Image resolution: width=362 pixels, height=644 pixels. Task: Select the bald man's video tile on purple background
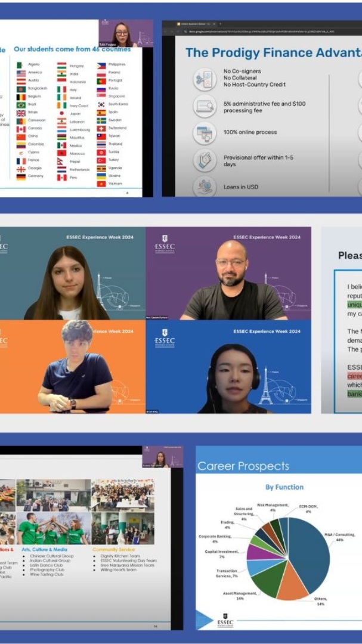228,274
